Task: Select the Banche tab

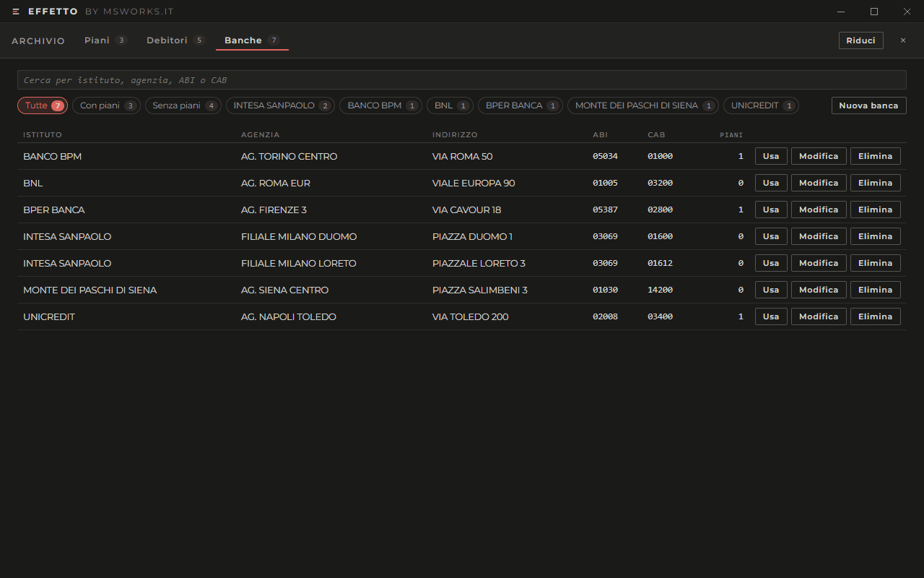Action: pos(252,40)
